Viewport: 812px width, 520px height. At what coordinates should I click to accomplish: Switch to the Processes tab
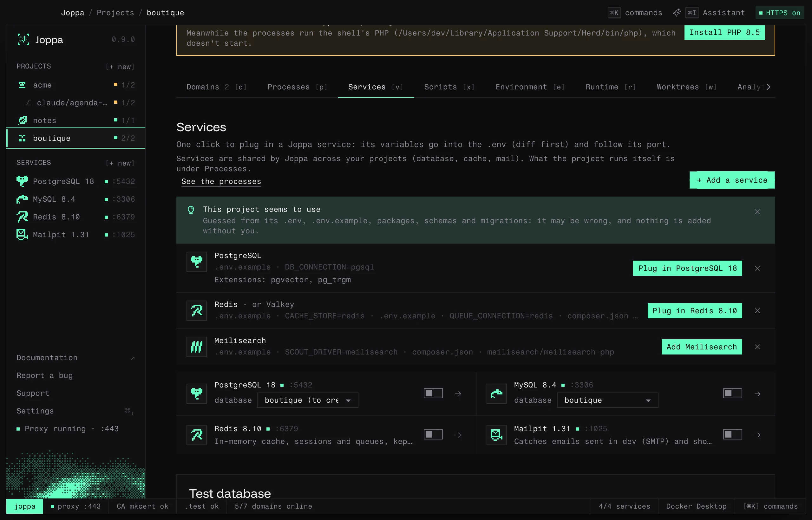pyautogui.click(x=297, y=87)
